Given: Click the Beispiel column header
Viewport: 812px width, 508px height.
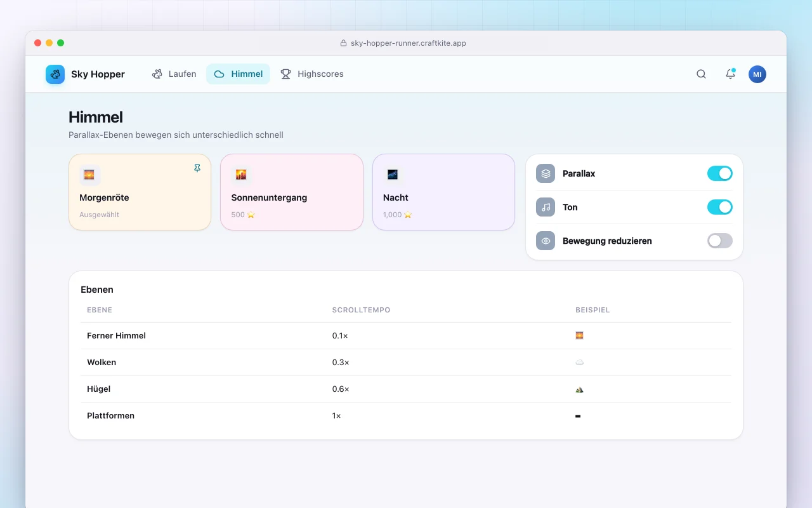Looking at the screenshot, I should click(x=593, y=310).
